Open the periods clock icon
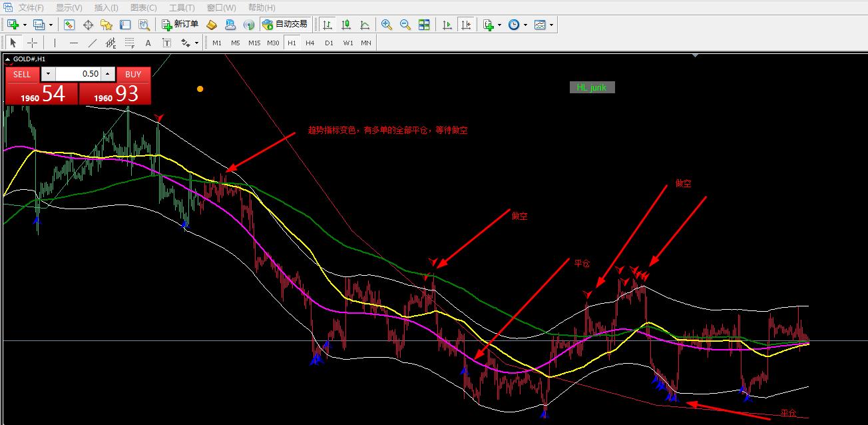 [x=514, y=25]
